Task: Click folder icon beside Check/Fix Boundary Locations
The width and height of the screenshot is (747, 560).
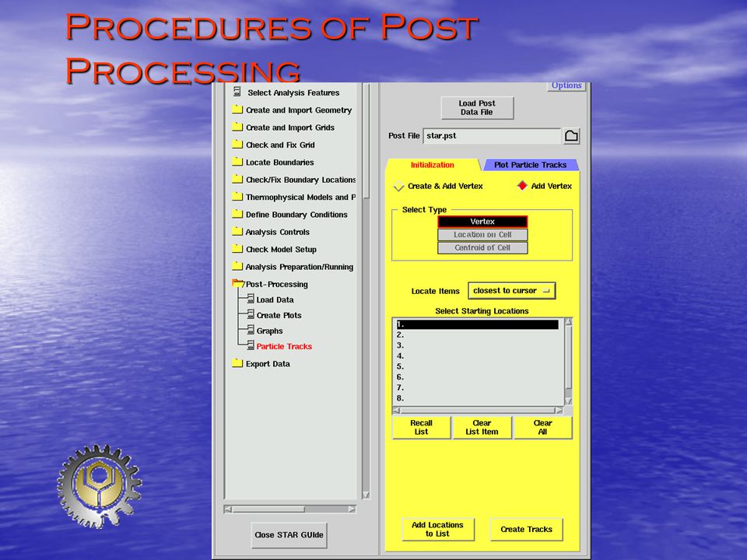Action: tap(237, 179)
